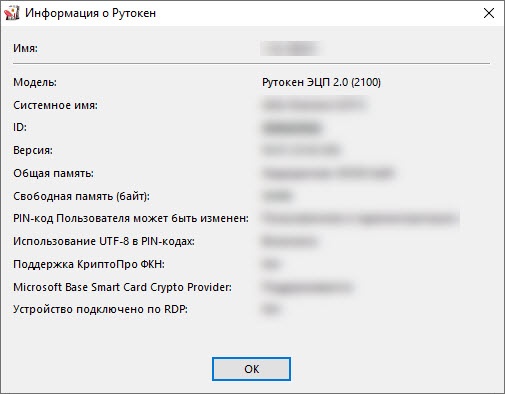This screenshot has width=505, height=394.
Task: Click the blurred value beside Системное имя
Action: click(314, 105)
